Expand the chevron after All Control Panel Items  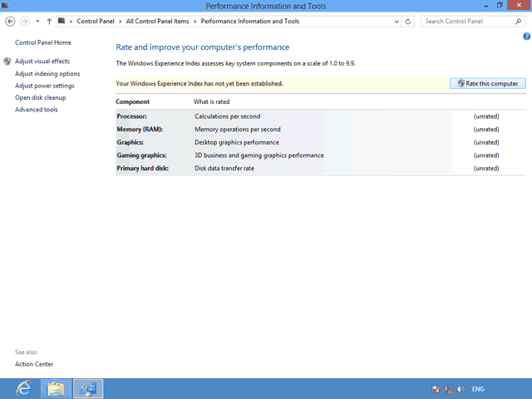(x=195, y=22)
